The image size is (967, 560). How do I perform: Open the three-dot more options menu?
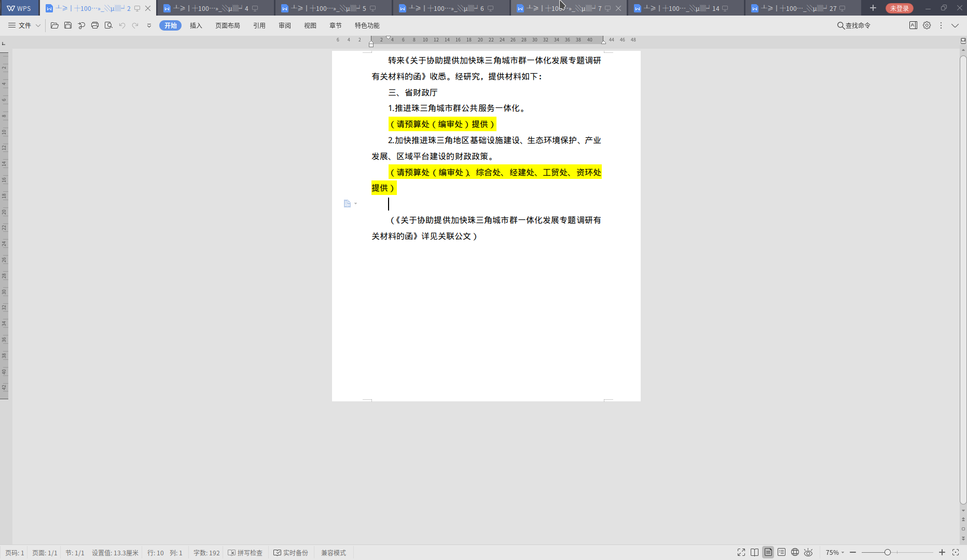click(941, 25)
